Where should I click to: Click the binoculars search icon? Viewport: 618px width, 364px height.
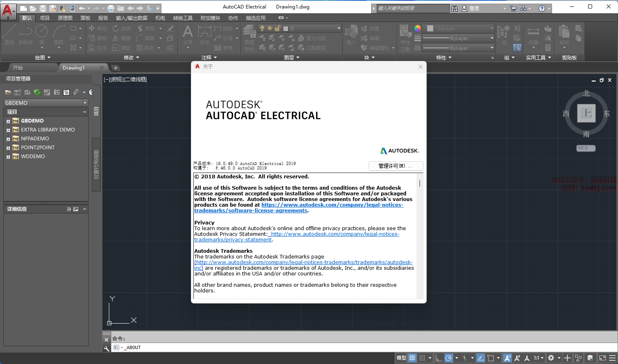point(454,8)
